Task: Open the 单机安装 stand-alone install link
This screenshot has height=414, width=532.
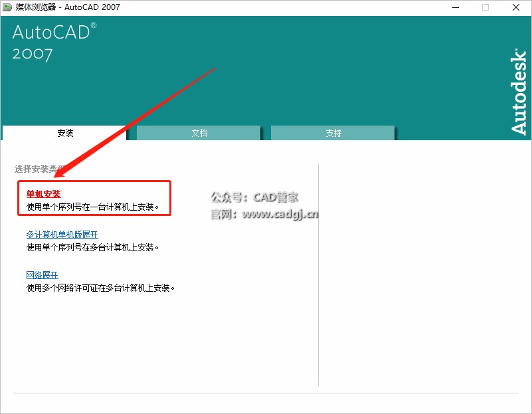Action: 43,194
